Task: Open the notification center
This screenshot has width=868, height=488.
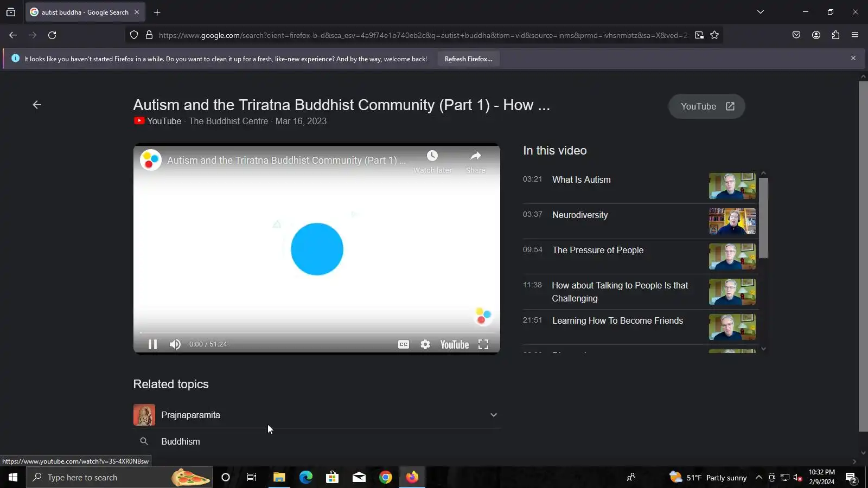Action: coord(851,477)
